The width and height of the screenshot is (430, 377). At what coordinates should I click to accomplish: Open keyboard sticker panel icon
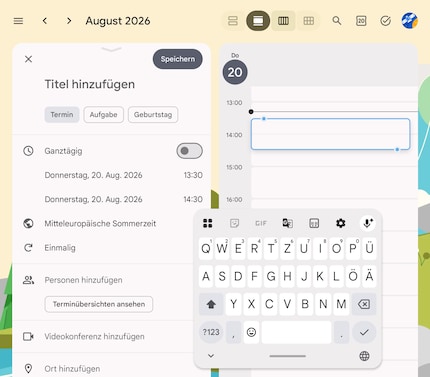[x=234, y=223]
